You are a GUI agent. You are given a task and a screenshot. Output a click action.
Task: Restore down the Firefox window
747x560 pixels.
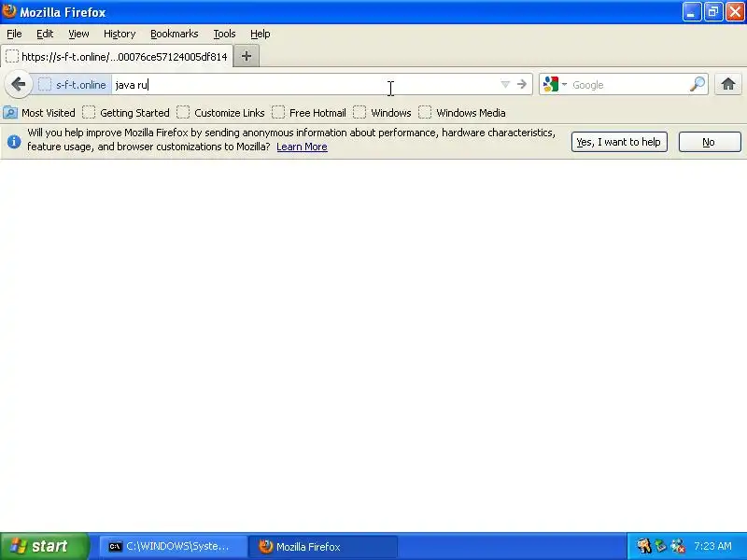coord(713,12)
